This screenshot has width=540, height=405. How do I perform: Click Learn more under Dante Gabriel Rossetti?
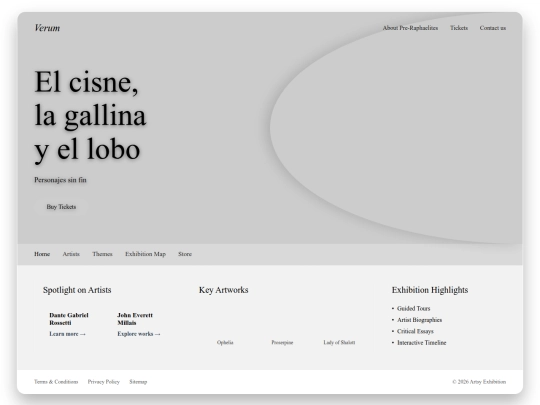tap(67, 334)
